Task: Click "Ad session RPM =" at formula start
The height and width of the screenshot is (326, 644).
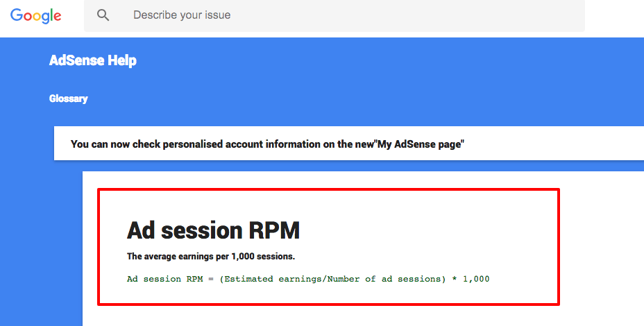Action: point(171,279)
